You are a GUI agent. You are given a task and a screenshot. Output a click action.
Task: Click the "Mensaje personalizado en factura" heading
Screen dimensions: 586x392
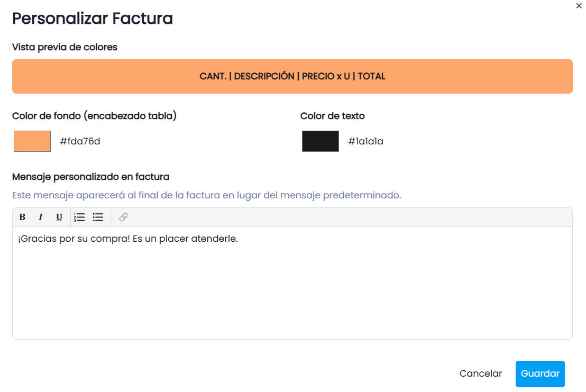pyautogui.click(x=91, y=177)
